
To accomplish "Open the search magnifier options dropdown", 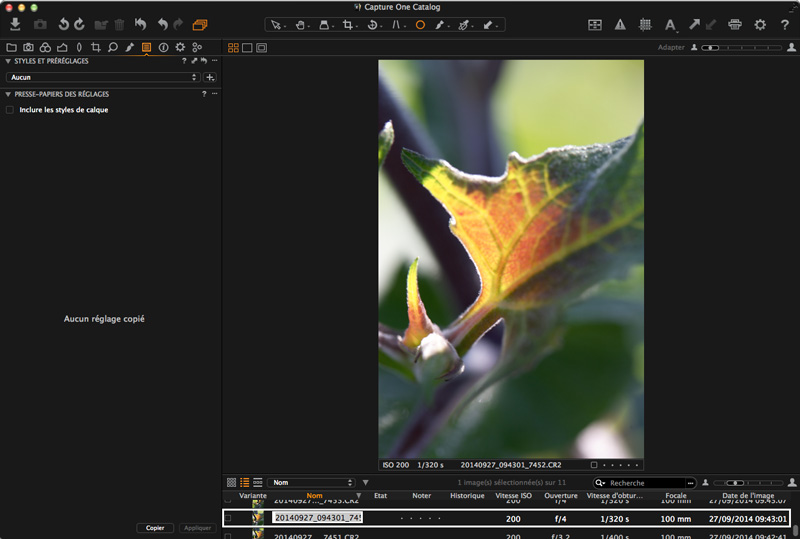I will pos(600,483).
